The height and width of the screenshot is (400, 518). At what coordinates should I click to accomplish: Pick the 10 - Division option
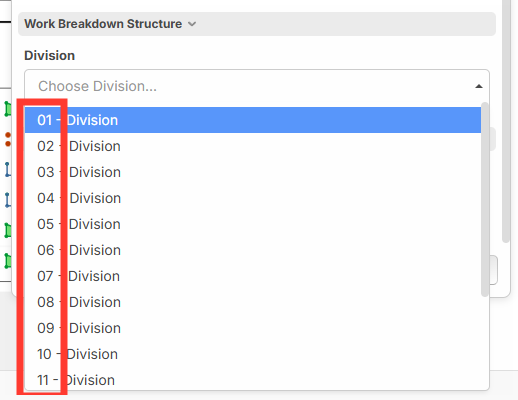pos(253,354)
